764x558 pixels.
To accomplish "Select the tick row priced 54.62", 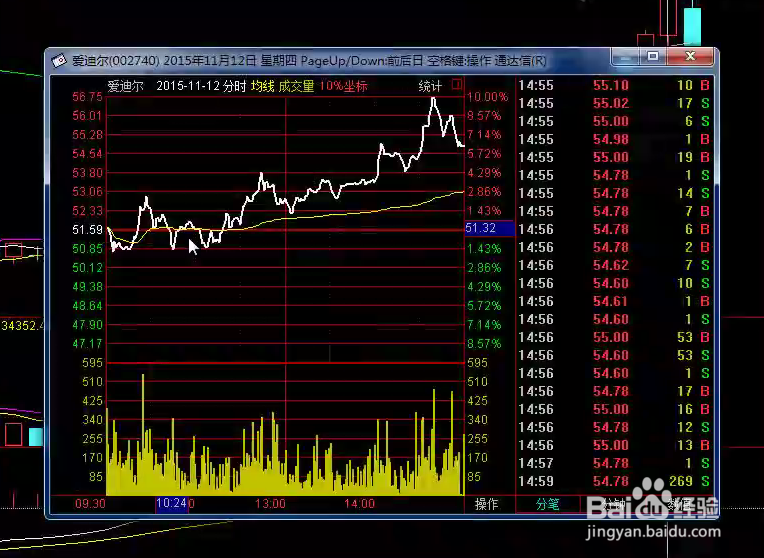I will click(x=614, y=265).
